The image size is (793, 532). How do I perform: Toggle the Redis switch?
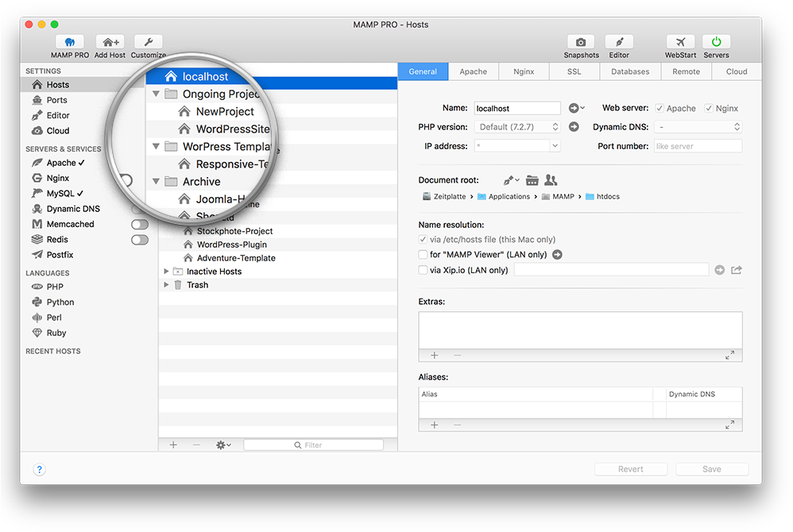click(x=140, y=240)
